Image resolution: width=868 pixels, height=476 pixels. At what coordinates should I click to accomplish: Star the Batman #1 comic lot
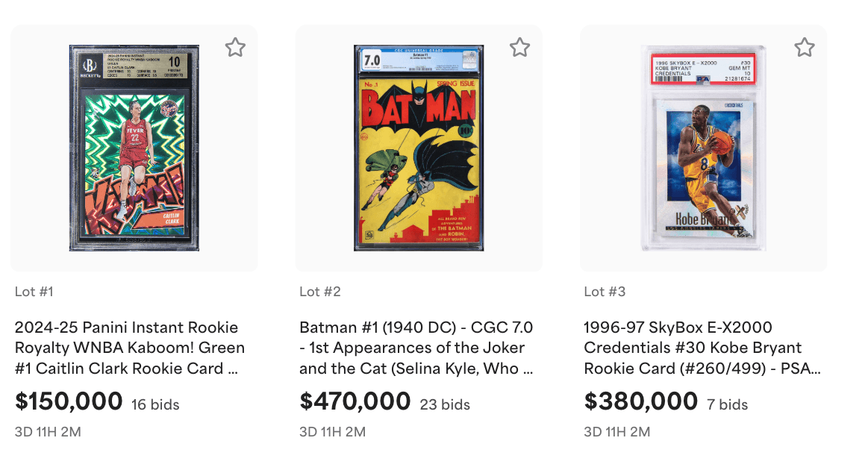coord(519,48)
